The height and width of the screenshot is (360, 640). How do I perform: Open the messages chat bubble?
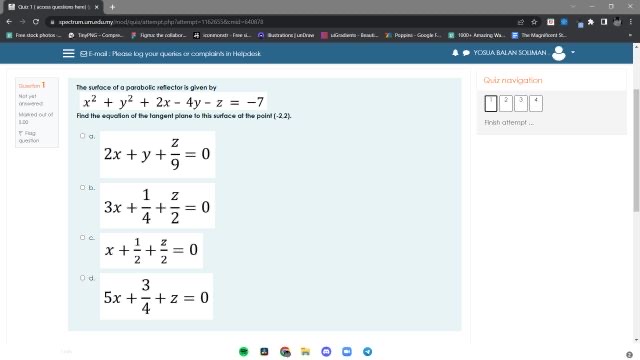pos(466,53)
